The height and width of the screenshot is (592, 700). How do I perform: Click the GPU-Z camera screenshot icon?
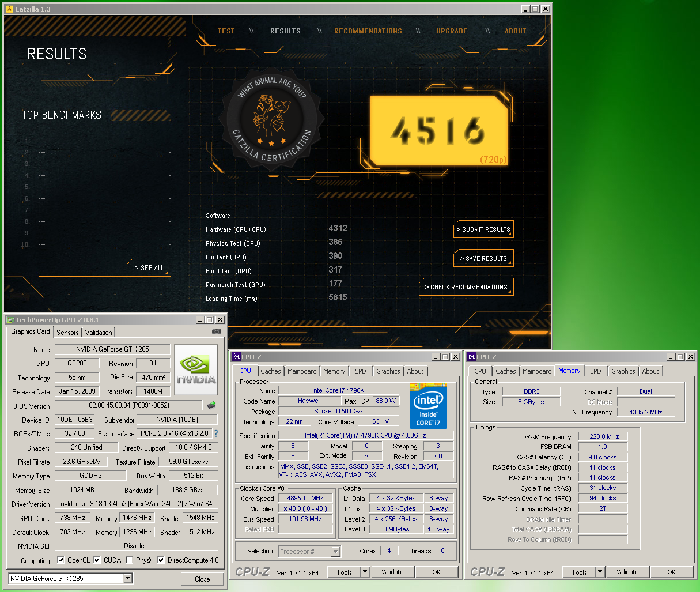tap(217, 331)
